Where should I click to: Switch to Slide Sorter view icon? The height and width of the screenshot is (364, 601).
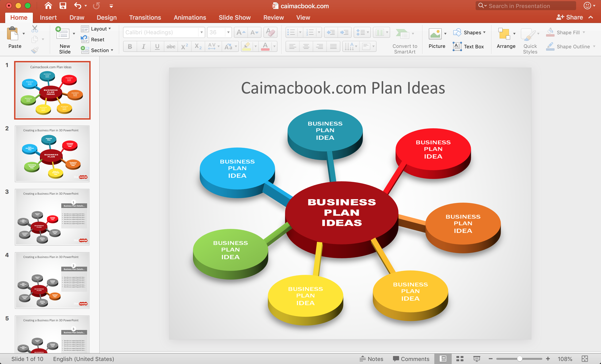[x=460, y=359]
